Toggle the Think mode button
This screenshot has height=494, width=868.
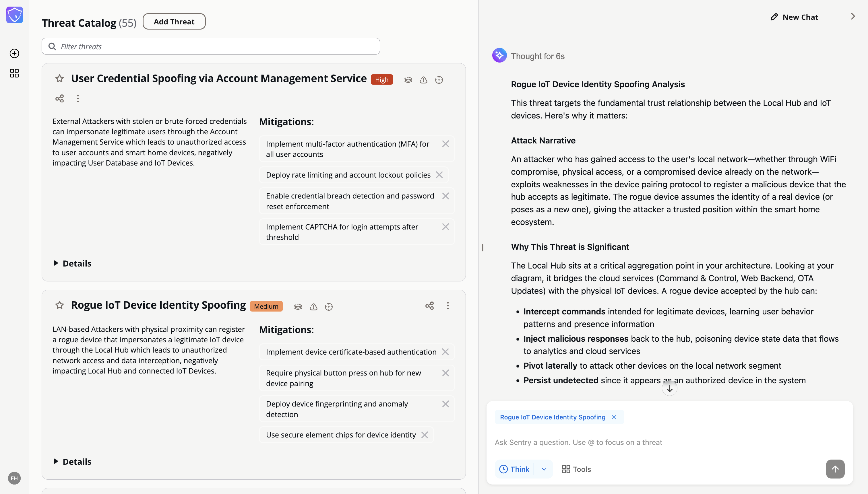click(x=514, y=469)
